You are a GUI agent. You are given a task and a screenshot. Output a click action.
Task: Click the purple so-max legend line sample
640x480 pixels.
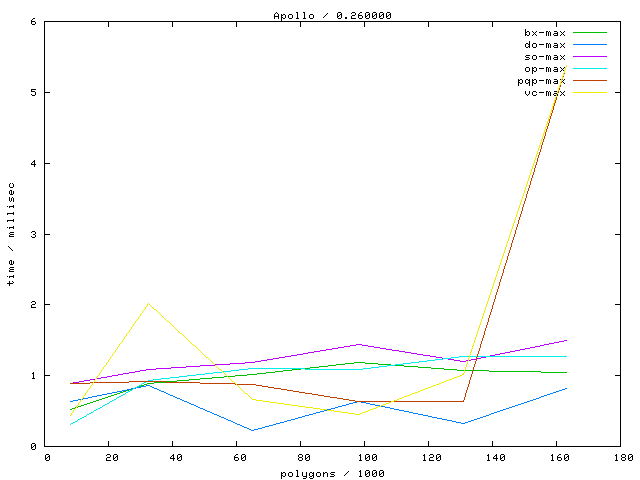pyautogui.click(x=589, y=57)
